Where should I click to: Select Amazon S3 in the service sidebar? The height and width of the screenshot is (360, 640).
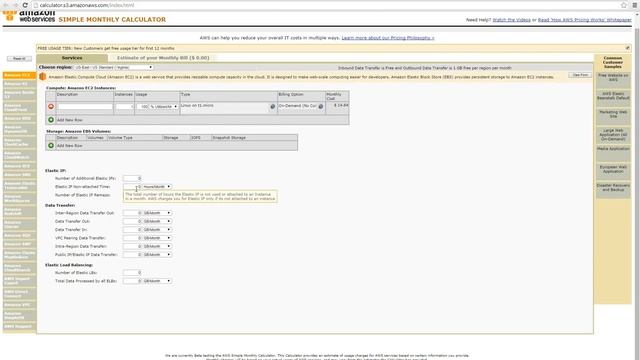(19, 84)
